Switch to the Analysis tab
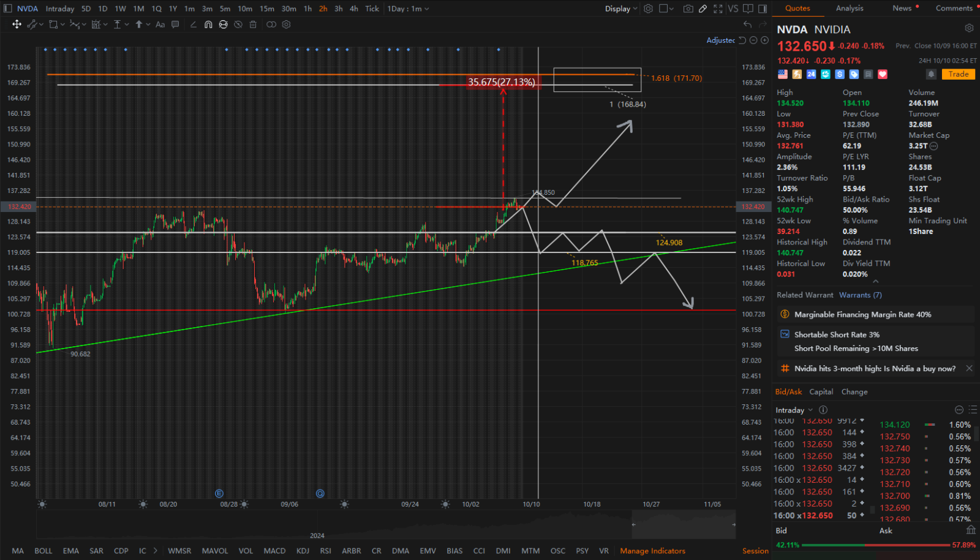The height and width of the screenshot is (560, 980). coord(850,8)
